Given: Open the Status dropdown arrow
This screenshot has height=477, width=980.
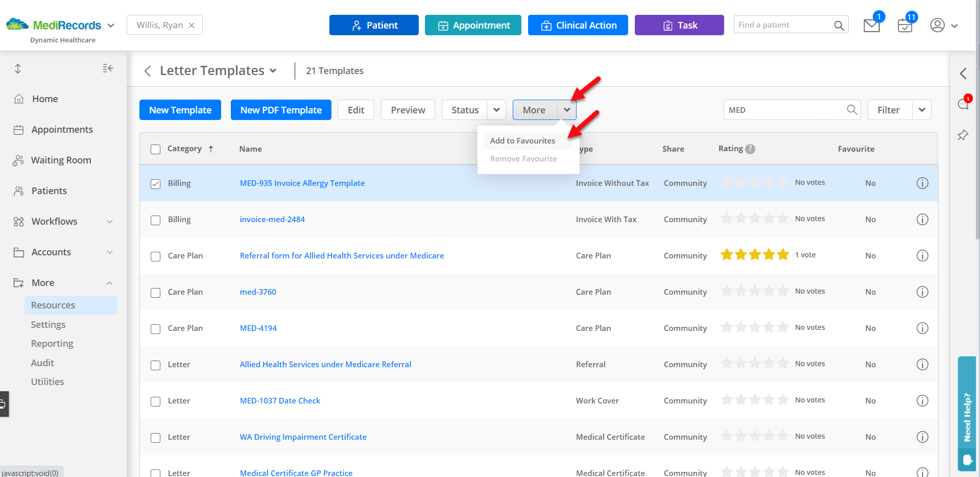Looking at the screenshot, I should click(x=496, y=110).
